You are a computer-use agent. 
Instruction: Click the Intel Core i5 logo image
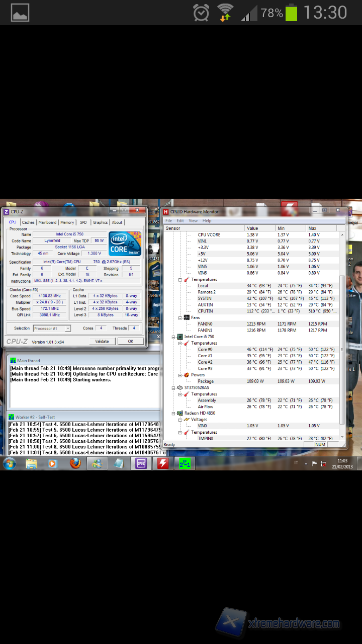pos(125,244)
